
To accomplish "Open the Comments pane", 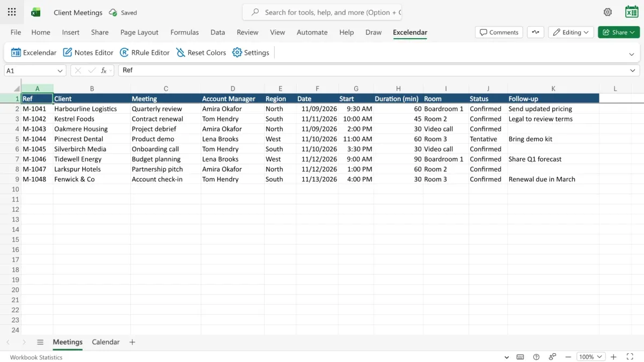I will (499, 32).
